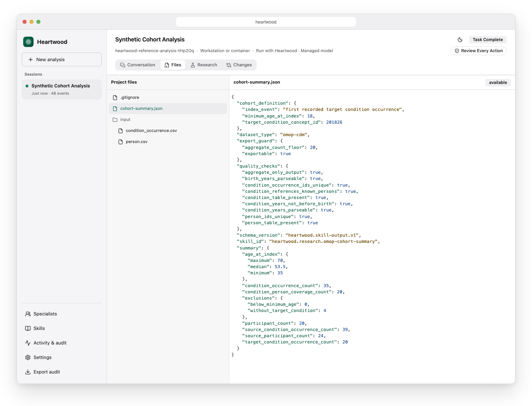Switch to the Files tab
532x406 pixels.
[x=173, y=65]
